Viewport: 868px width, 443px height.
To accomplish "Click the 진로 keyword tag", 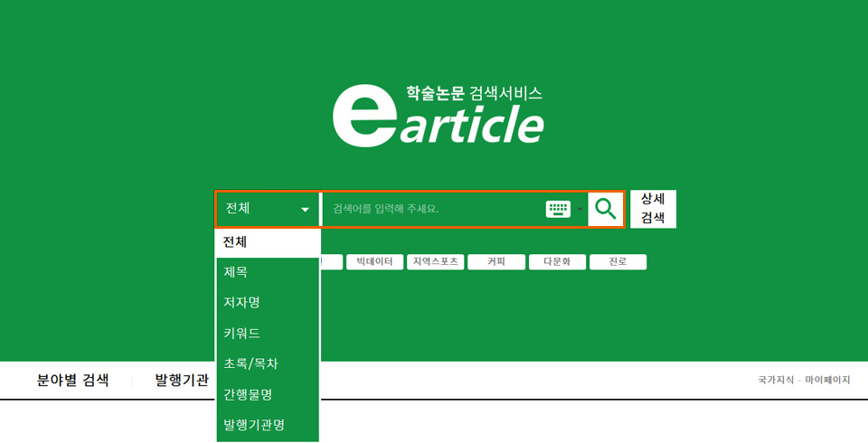I will 618,262.
